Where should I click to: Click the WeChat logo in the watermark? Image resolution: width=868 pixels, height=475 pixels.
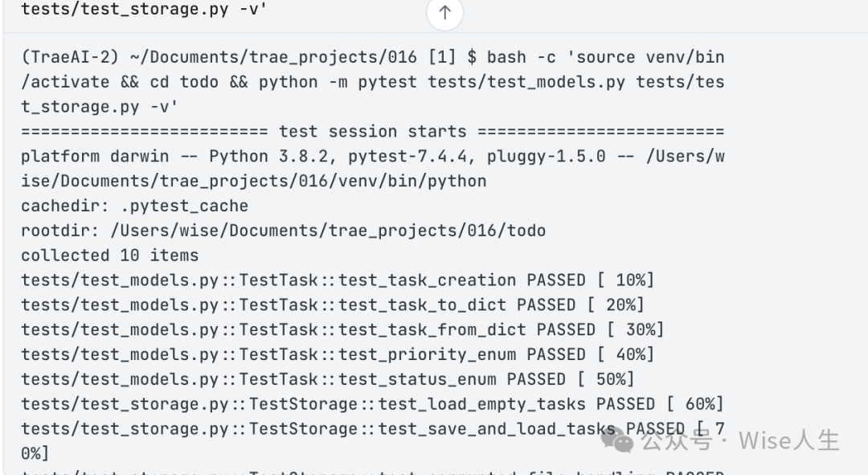pos(617,440)
